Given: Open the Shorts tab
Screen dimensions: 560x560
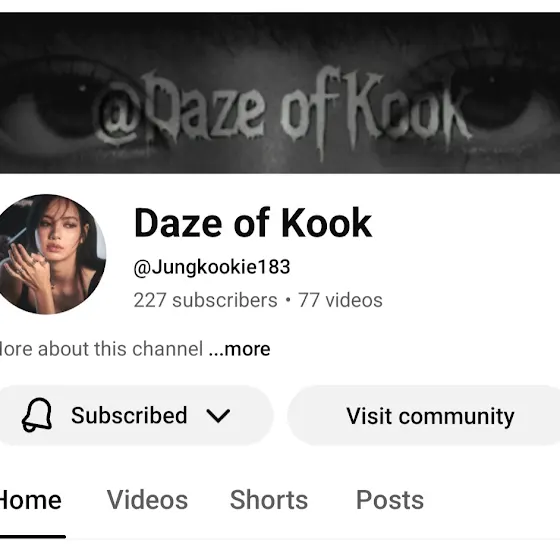Looking at the screenshot, I should (x=269, y=500).
